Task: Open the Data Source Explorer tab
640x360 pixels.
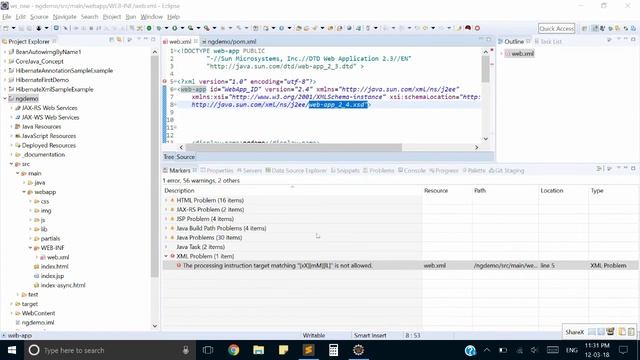Action: pyautogui.click(x=296, y=170)
